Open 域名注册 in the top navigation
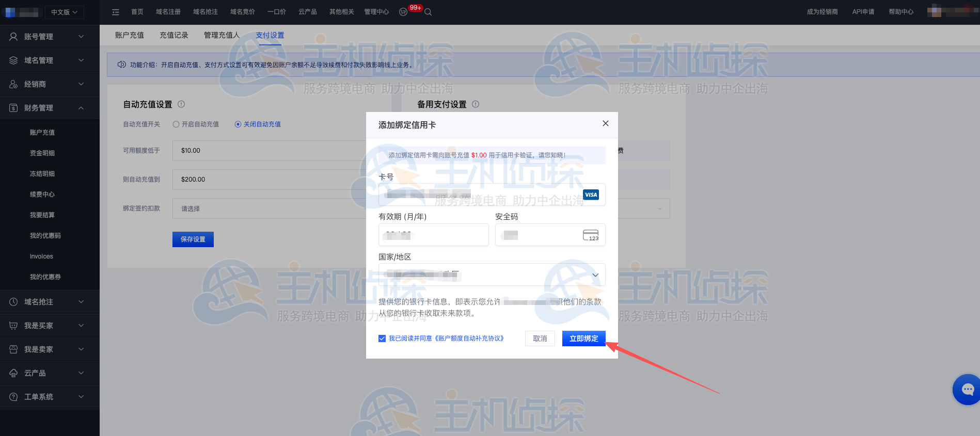The height and width of the screenshot is (436, 980). pyautogui.click(x=168, y=12)
